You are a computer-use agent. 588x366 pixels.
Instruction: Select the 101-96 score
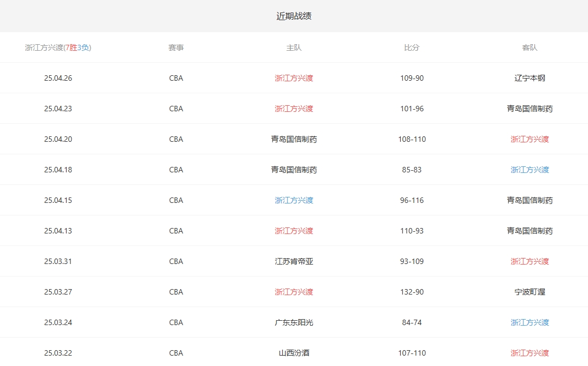pyautogui.click(x=412, y=109)
